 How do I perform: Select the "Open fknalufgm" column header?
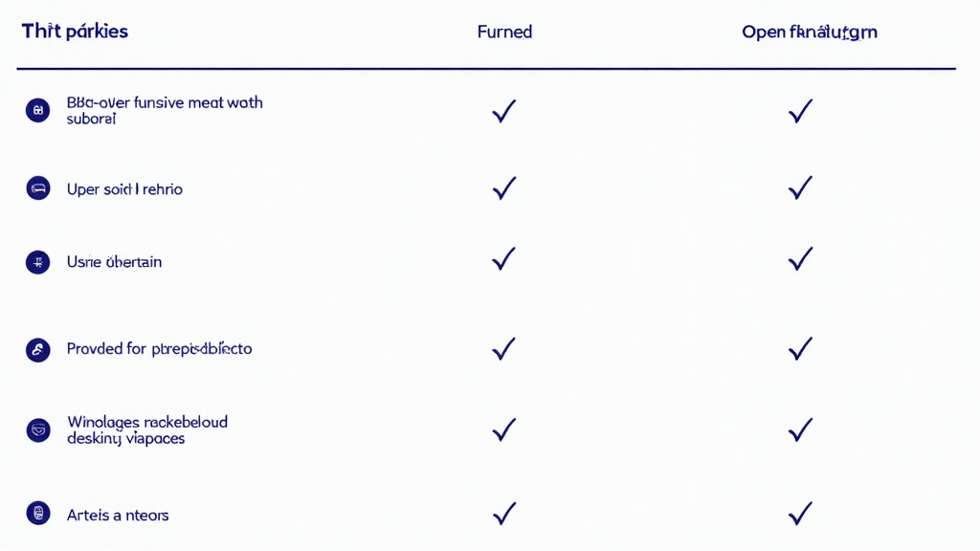pyautogui.click(x=810, y=32)
